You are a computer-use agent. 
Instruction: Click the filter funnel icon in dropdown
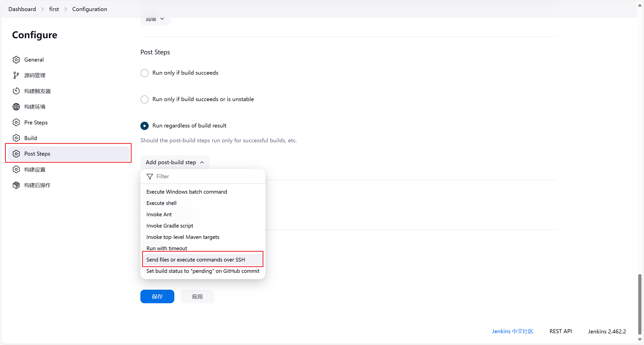[150, 177]
